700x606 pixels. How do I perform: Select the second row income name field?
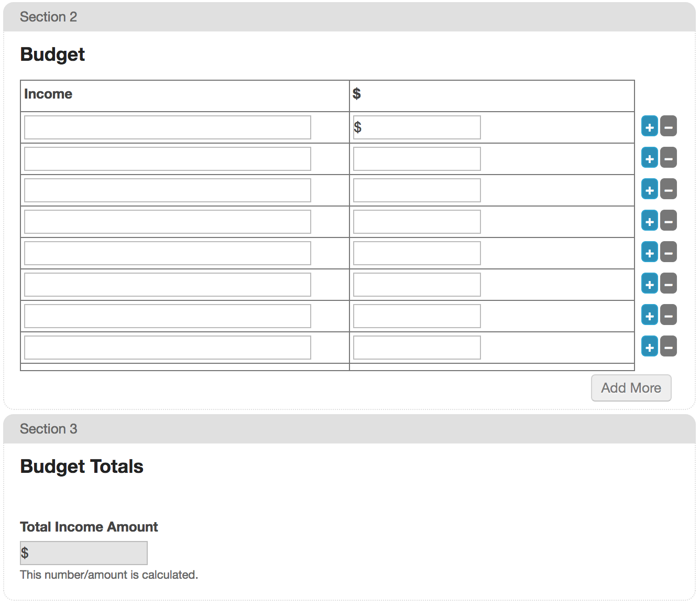(168, 159)
